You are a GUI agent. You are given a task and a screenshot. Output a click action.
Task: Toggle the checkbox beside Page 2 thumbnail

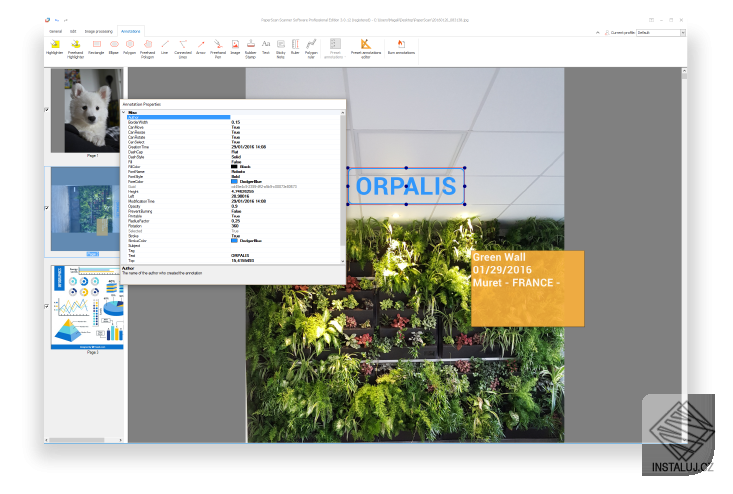(46, 208)
